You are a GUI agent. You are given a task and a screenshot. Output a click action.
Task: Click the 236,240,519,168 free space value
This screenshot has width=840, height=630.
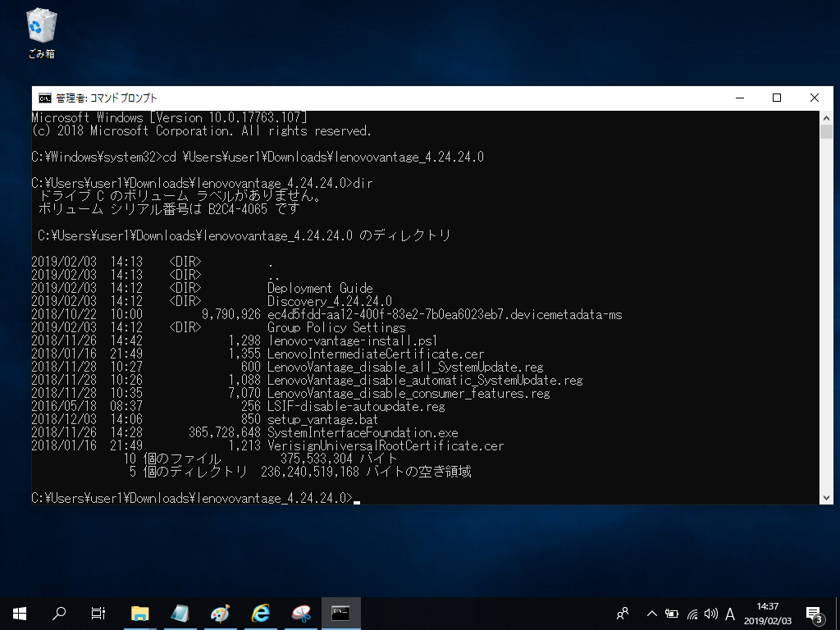(x=310, y=472)
